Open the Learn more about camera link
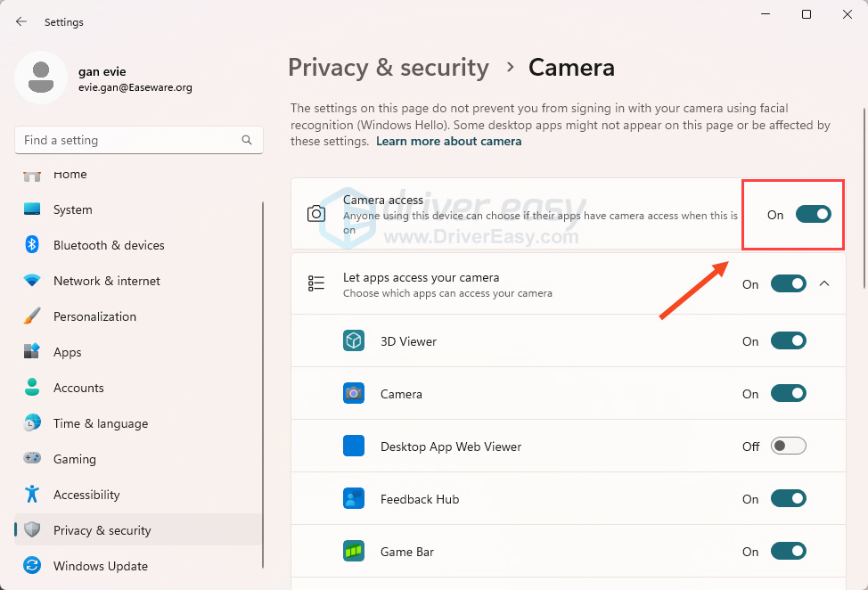The width and height of the screenshot is (868, 590). [x=448, y=141]
